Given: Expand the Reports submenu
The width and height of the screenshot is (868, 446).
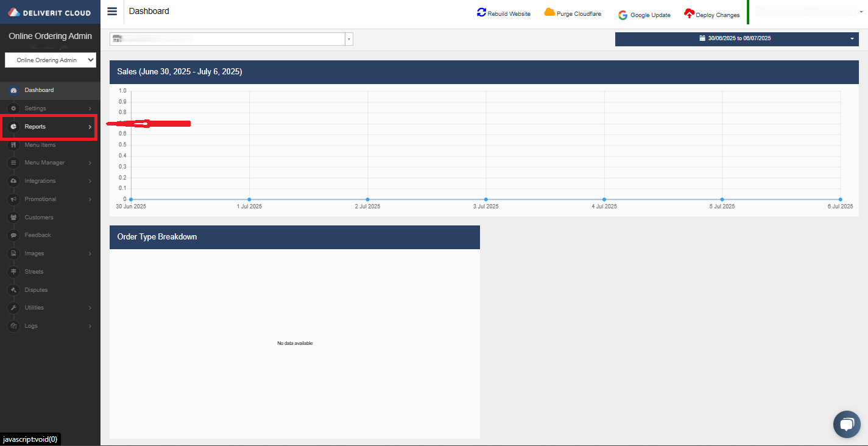Looking at the screenshot, I should 49,127.
